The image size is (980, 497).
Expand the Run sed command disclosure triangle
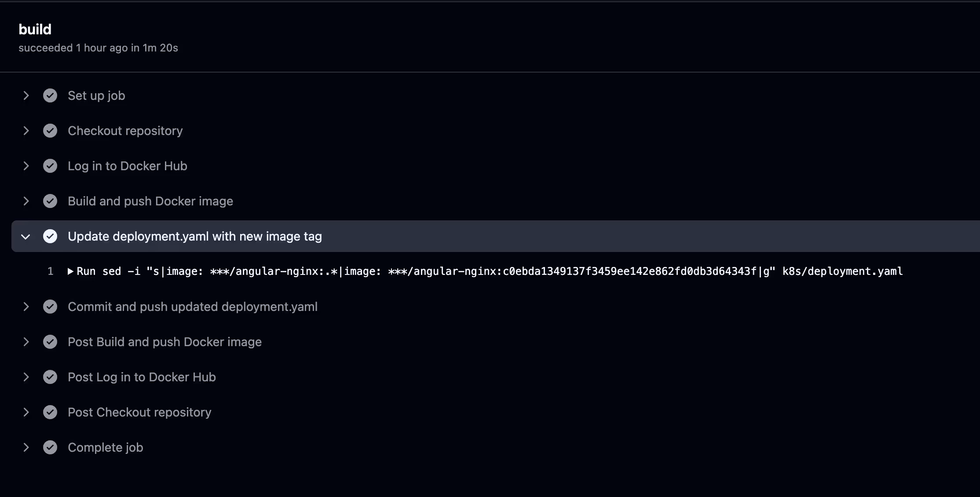click(70, 271)
